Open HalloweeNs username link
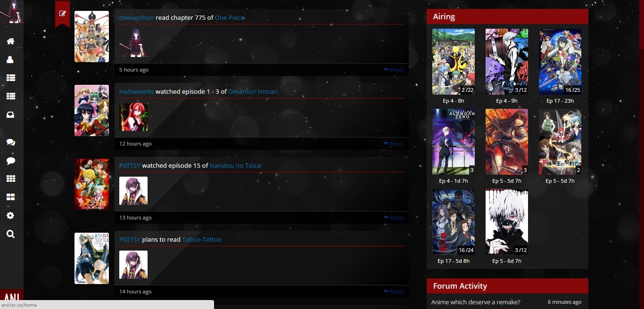This screenshot has height=309, width=644. tap(136, 91)
